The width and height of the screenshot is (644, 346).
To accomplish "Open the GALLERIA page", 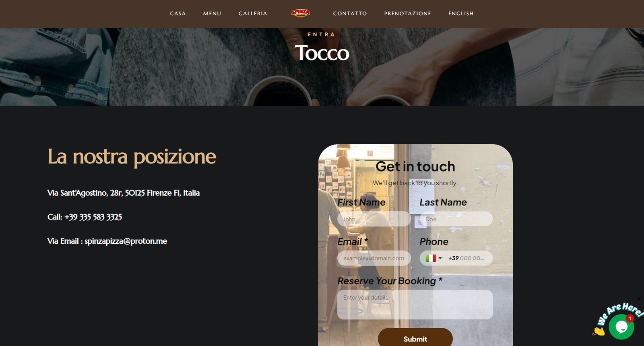I will coord(253,14).
